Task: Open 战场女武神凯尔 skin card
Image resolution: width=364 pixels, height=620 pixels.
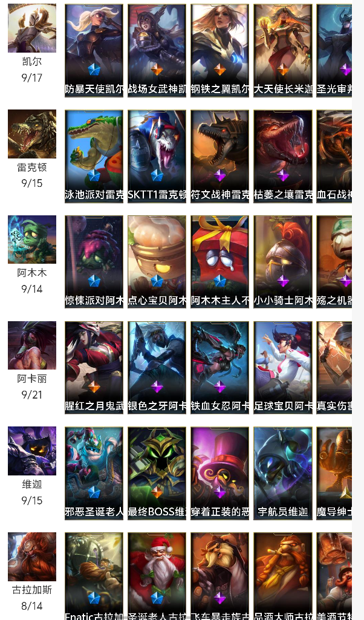Action: point(157,51)
